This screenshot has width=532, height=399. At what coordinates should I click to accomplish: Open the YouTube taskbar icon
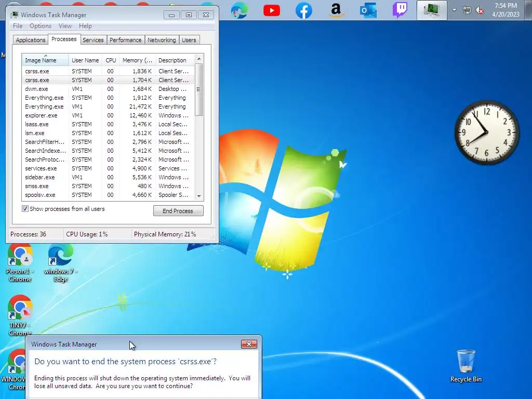click(x=271, y=10)
